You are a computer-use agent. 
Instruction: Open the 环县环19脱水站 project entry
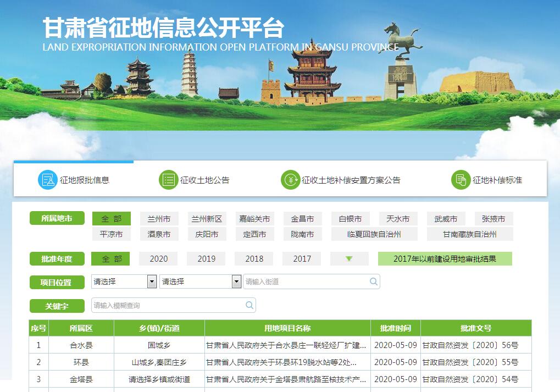point(281,362)
